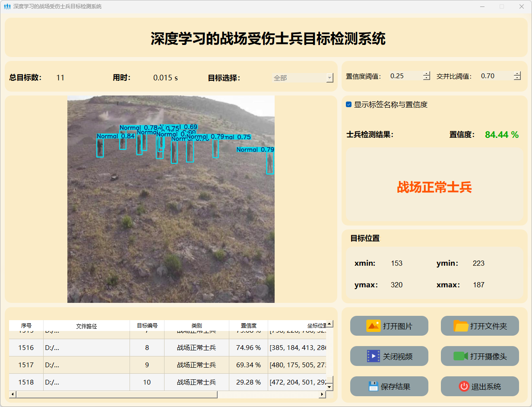Click the detection image preview
The width and height of the screenshot is (532, 407).
(x=171, y=199)
